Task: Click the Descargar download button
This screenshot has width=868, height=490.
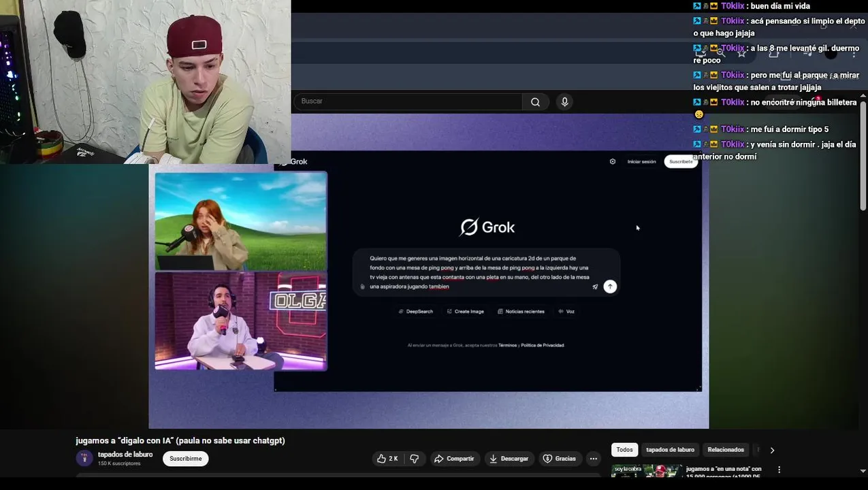Action: (x=509, y=459)
